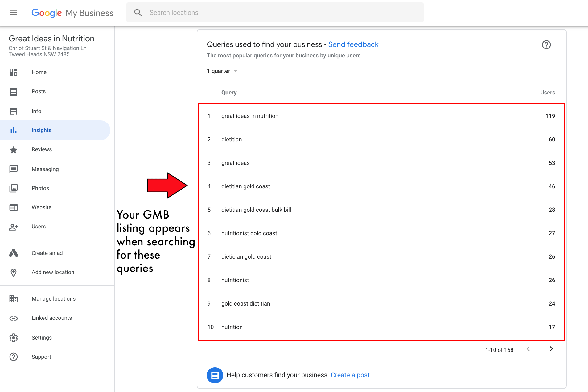This screenshot has width=588, height=392.
Task: Click the Photos sidebar icon
Action: tap(14, 188)
